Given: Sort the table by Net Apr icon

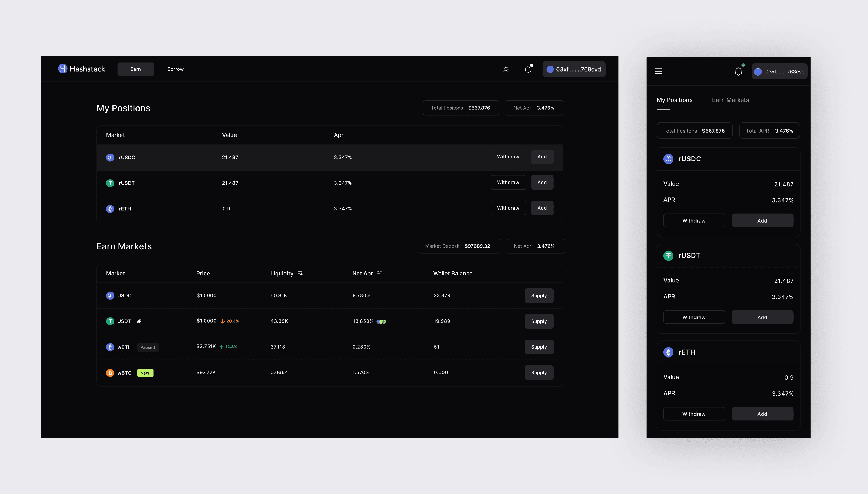Looking at the screenshot, I should pos(380,273).
